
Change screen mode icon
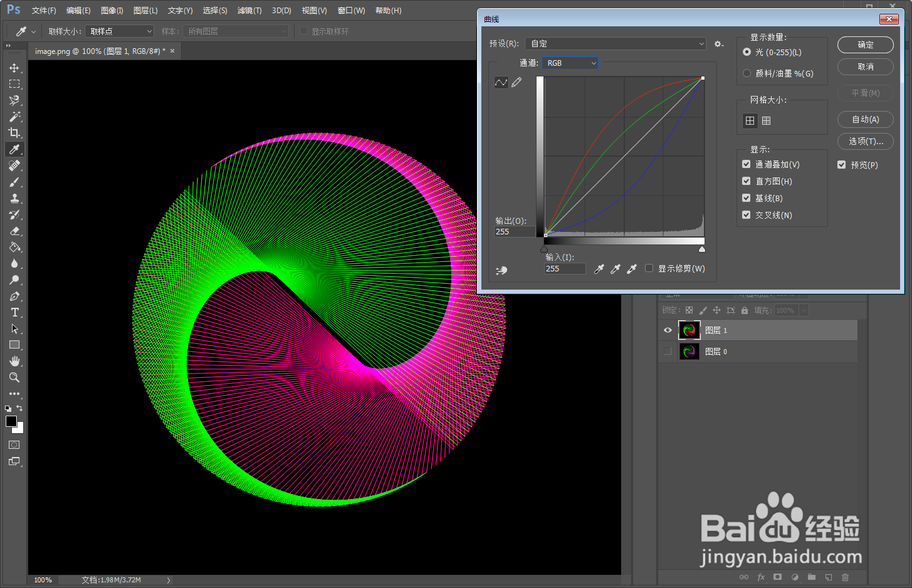pyautogui.click(x=14, y=462)
